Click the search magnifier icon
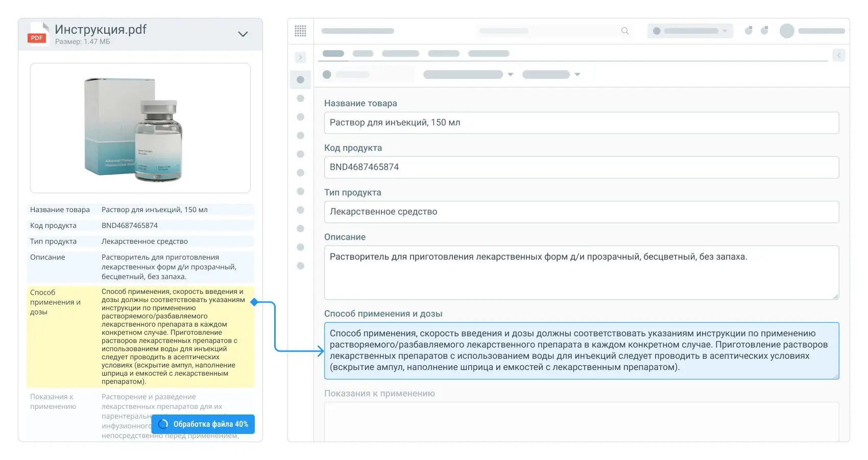The width and height of the screenshot is (868, 460). pyautogui.click(x=624, y=31)
